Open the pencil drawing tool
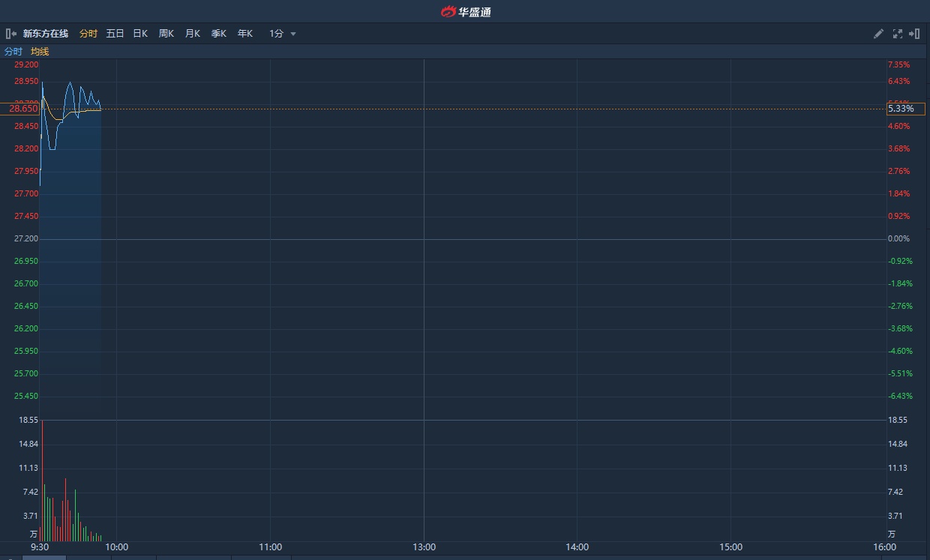Screen dimensions: 930x560 (x=879, y=34)
